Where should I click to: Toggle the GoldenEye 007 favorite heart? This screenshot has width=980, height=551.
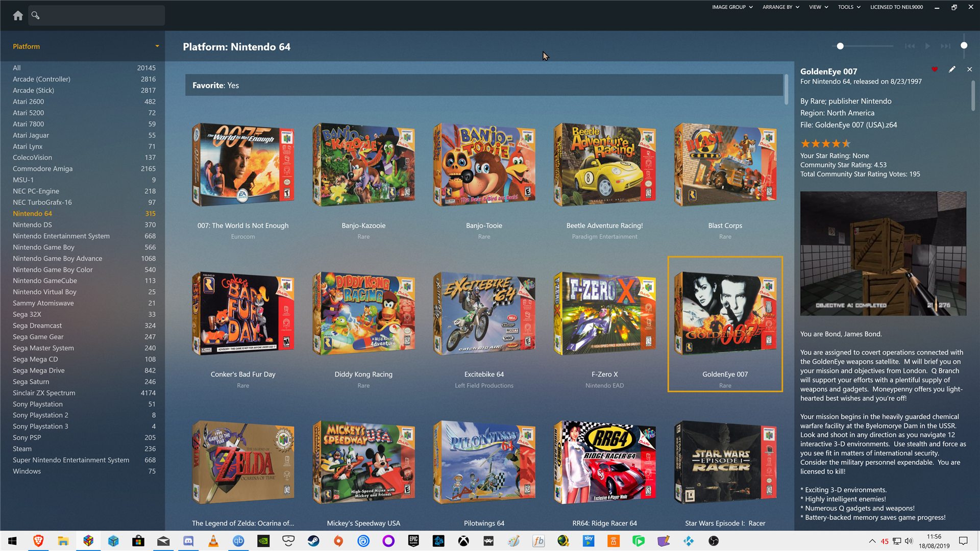pyautogui.click(x=935, y=69)
